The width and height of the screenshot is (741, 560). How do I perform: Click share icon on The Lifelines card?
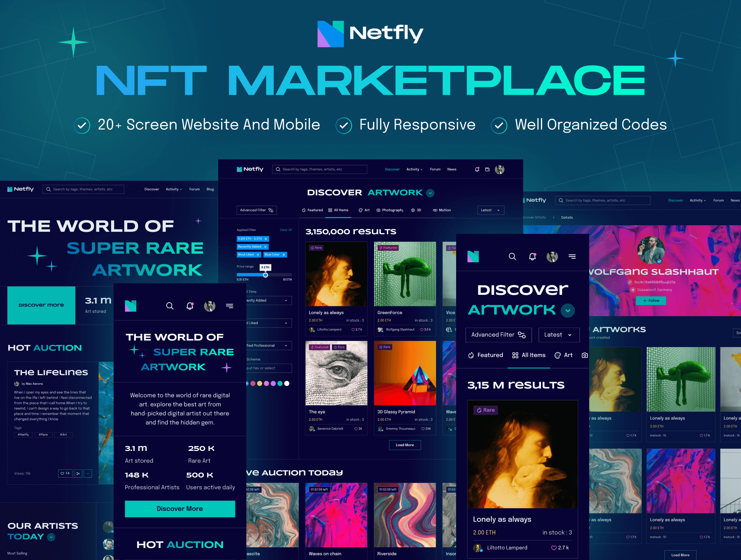tap(78, 474)
